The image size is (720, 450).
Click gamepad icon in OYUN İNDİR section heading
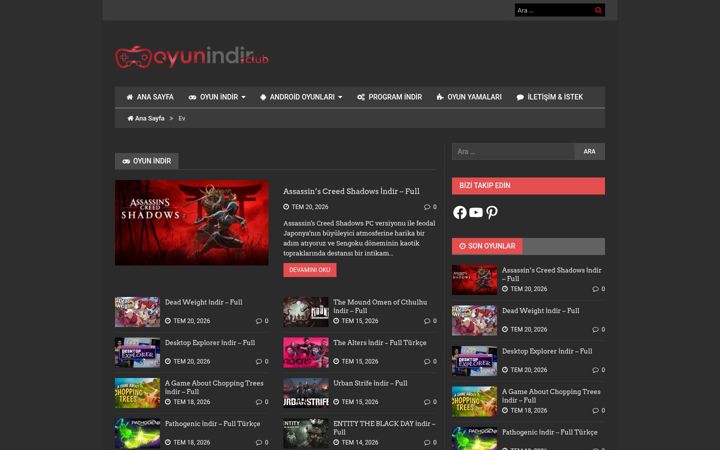[126, 161]
